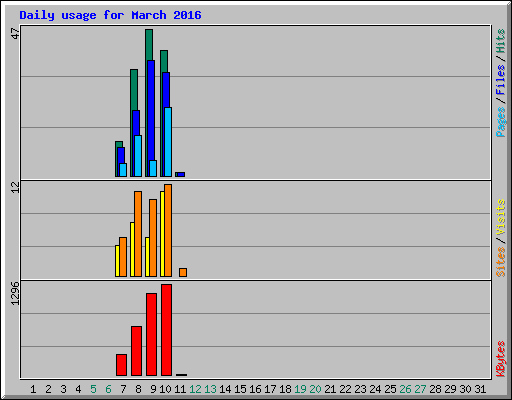Select the red KBytes bar for day 9
Screen dimensions: 512x400
pyautogui.click(x=151, y=334)
